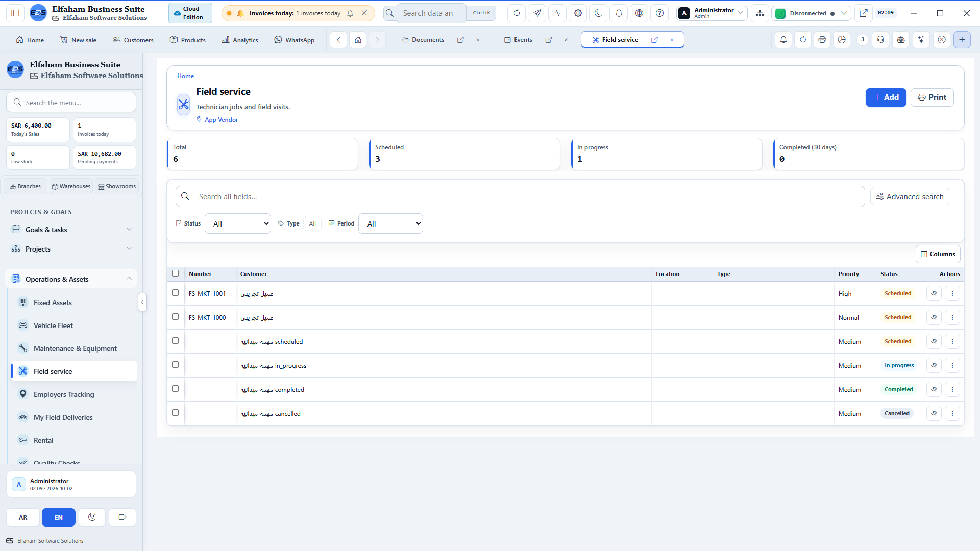Check the select-all checkbox in table header
Image resolution: width=980 pixels, height=551 pixels.
[176, 273]
